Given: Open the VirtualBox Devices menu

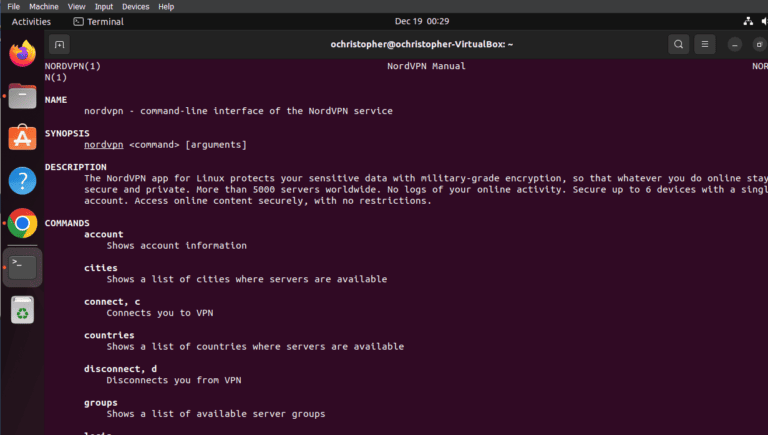Looking at the screenshot, I should 135,6.
